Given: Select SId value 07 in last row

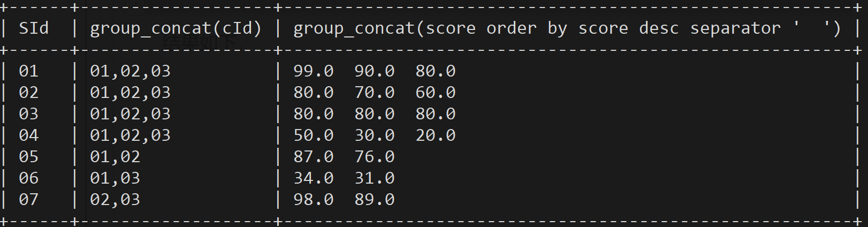Looking at the screenshot, I should [x=28, y=199].
